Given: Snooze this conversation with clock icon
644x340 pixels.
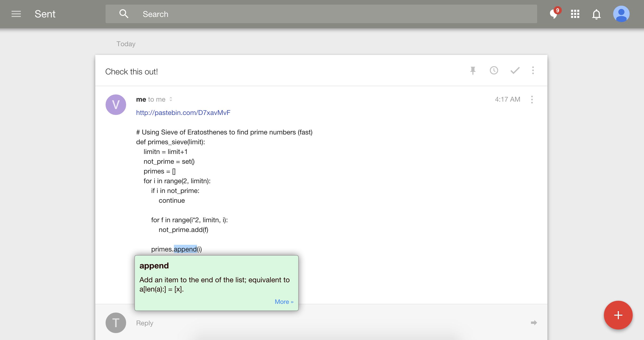Looking at the screenshot, I should tap(494, 71).
